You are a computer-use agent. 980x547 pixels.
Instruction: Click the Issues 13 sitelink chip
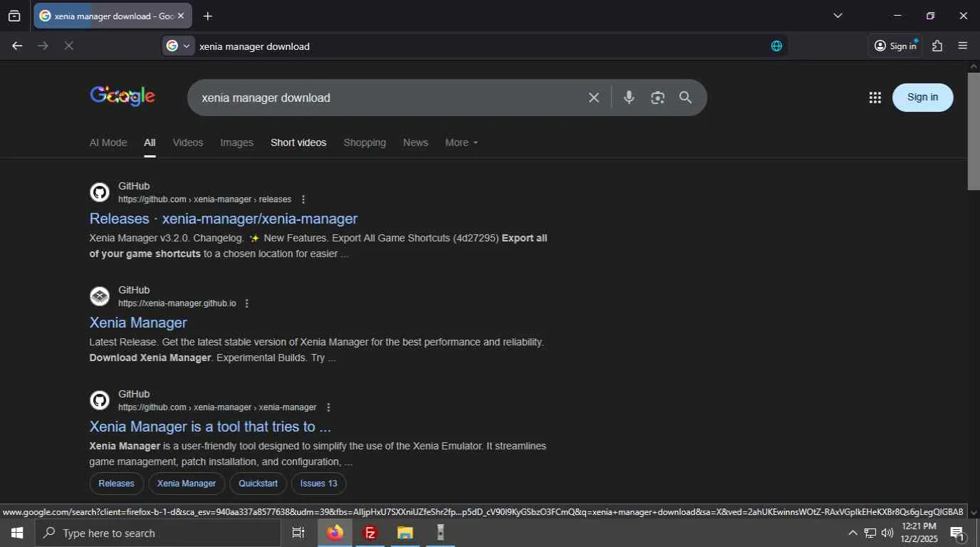click(318, 484)
